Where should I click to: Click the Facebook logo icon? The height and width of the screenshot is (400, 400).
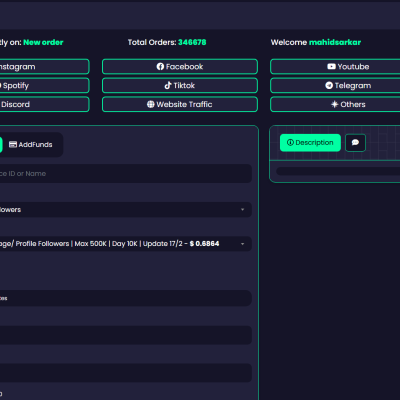coord(160,67)
